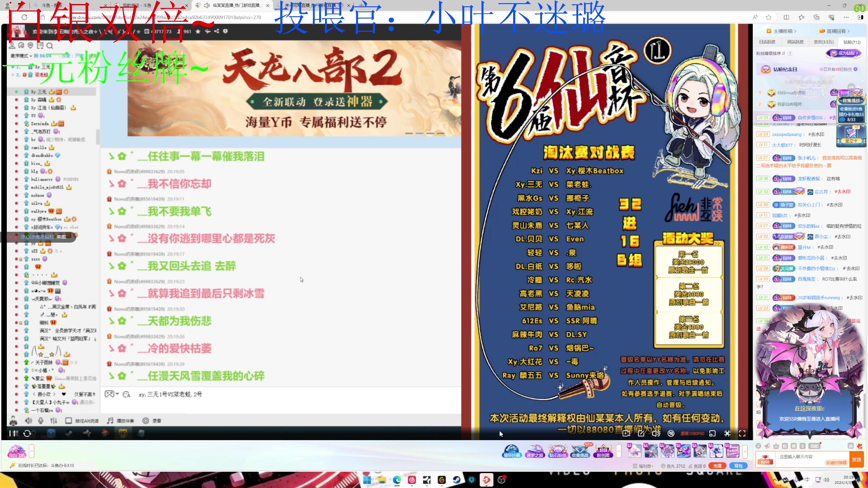
Task: Open emoji picker in chat toolbar
Action: point(758,446)
